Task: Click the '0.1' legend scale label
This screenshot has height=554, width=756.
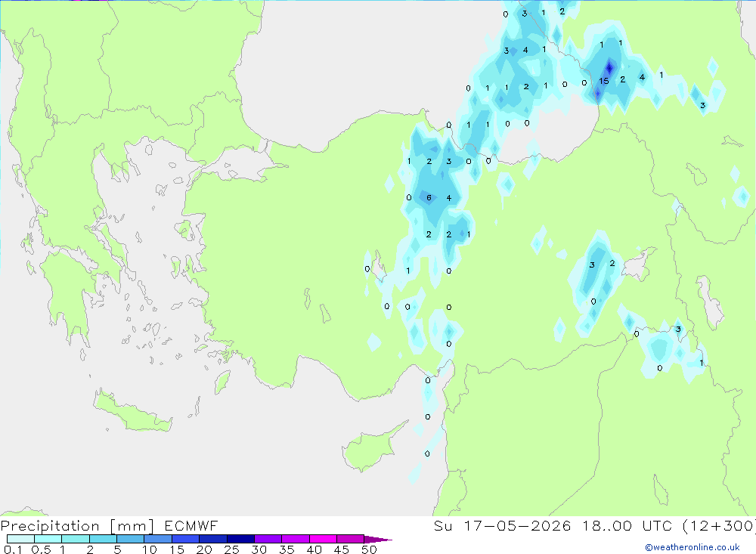Action: [x=13, y=549]
